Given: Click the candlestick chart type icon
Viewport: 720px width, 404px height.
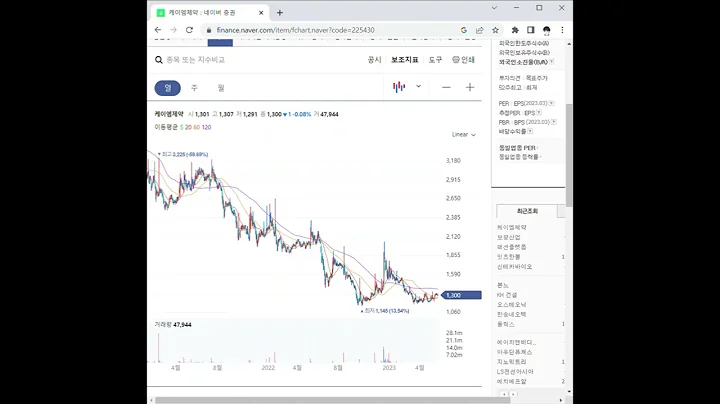Looking at the screenshot, I should click(x=399, y=87).
